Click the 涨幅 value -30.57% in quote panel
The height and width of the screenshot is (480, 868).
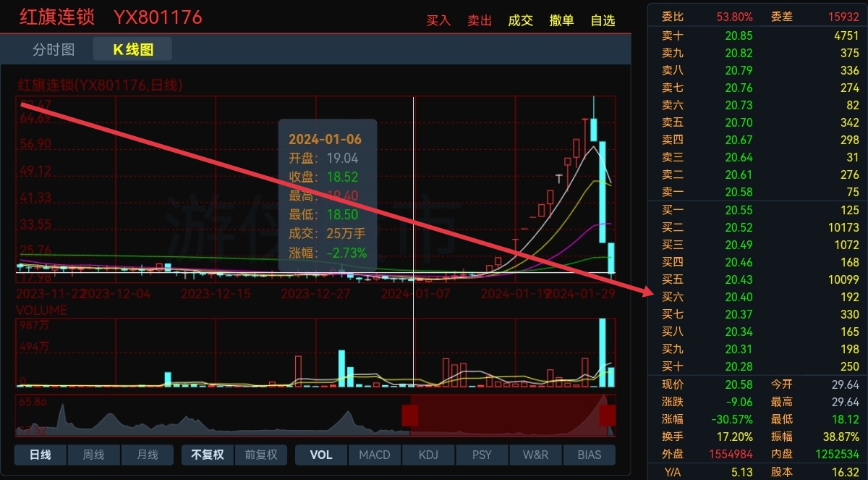click(x=733, y=419)
